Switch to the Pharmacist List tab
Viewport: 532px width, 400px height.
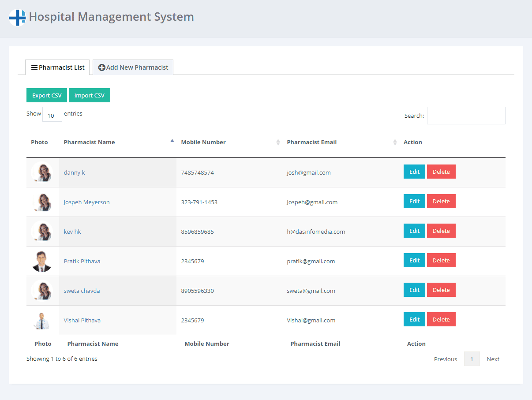pos(57,67)
